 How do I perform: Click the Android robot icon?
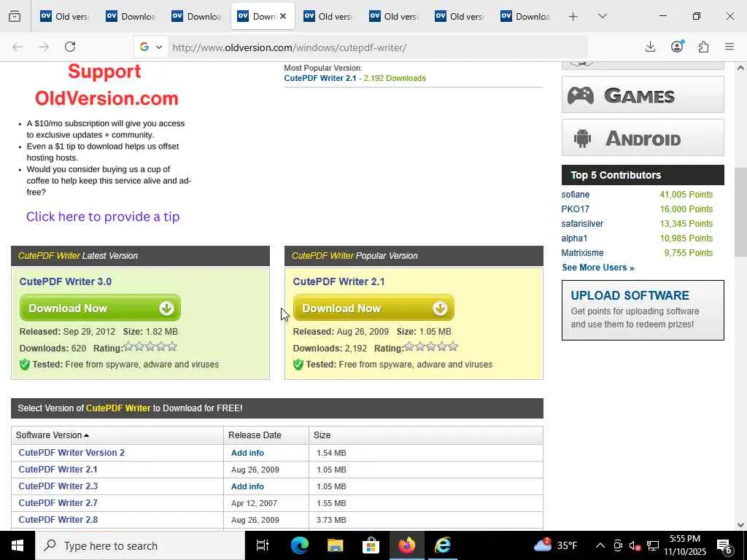pos(582,139)
